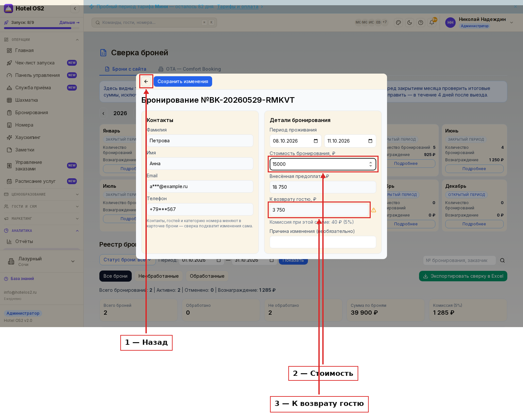Select the Необработанные filter
Viewport: 523px width, 420px height.
[x=159, y=276]
